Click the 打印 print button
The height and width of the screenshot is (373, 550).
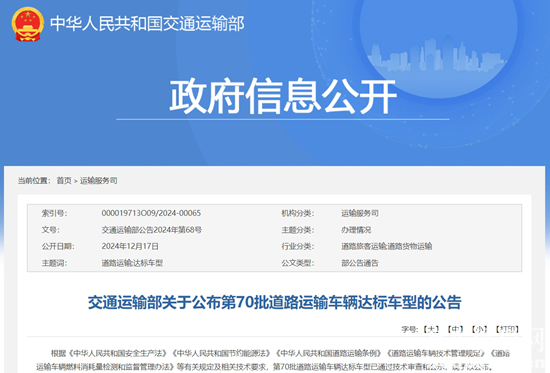507,329
